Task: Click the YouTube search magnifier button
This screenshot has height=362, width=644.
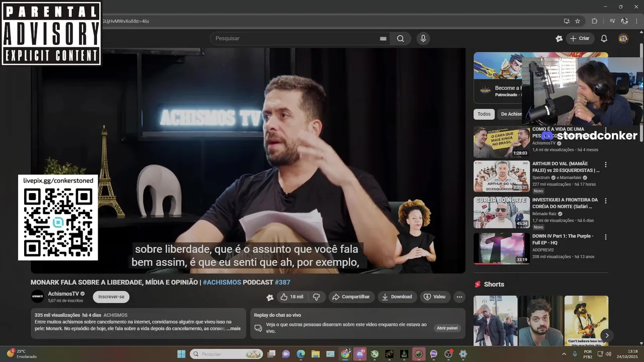Action: (400, 39)
